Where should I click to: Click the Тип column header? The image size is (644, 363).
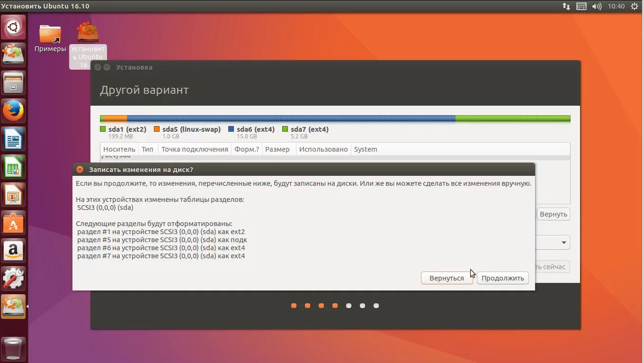(x=147, y=149)
